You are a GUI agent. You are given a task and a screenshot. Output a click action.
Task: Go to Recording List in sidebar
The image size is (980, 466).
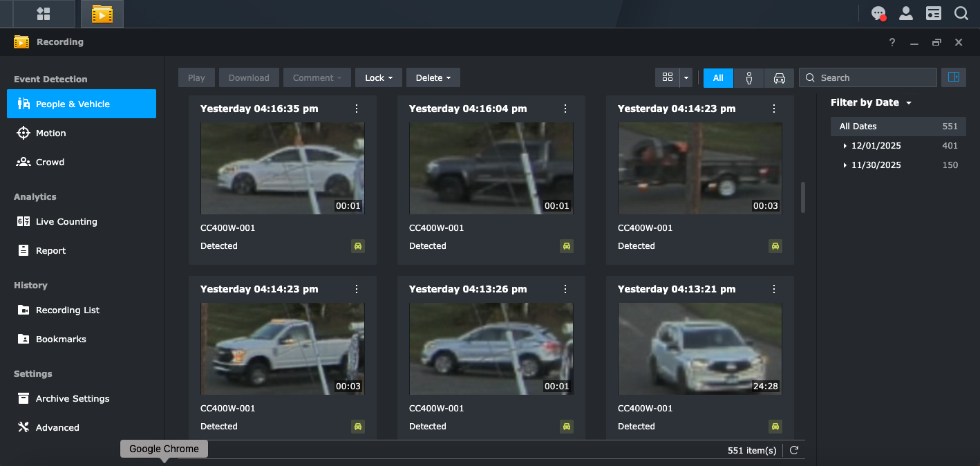67,310
